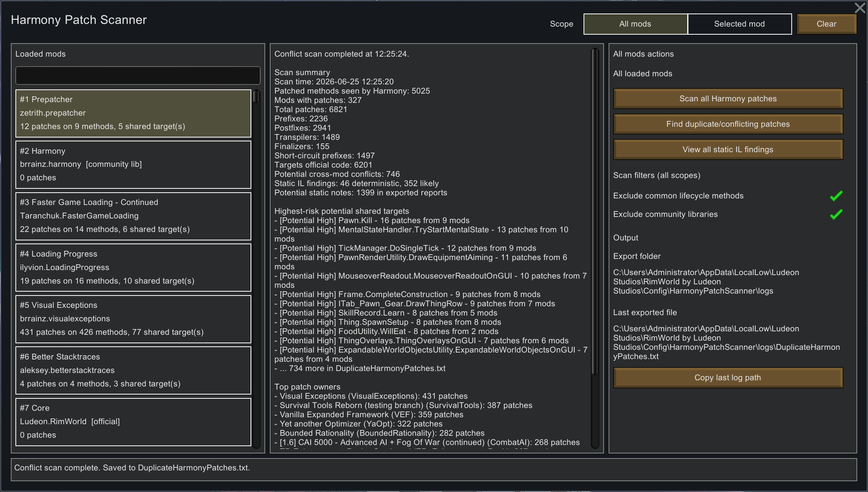Screen dimensions: 868x492
Task: Click the SkillRecord.Learn result line
Action: (386, 313)
